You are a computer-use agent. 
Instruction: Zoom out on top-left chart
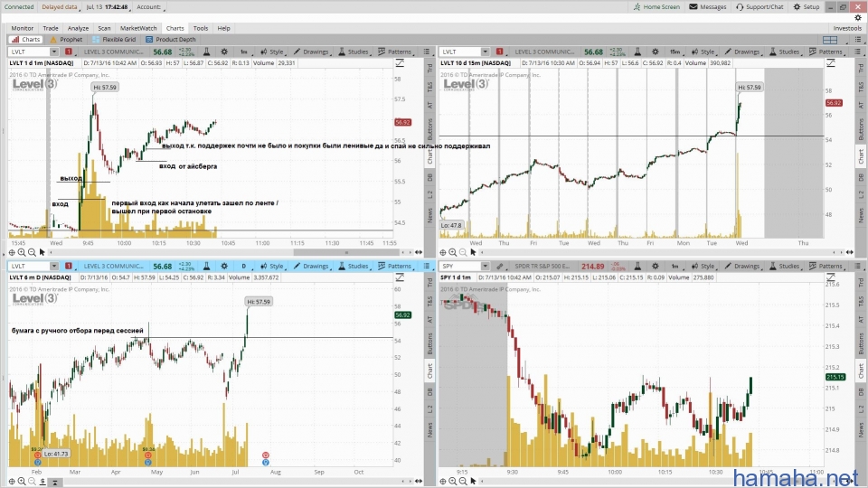pos(33,252)
